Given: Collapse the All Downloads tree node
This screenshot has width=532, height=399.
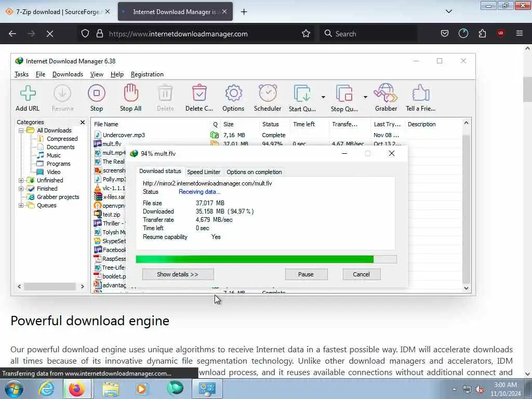Looking at the screenshot, I should point(21,130).
